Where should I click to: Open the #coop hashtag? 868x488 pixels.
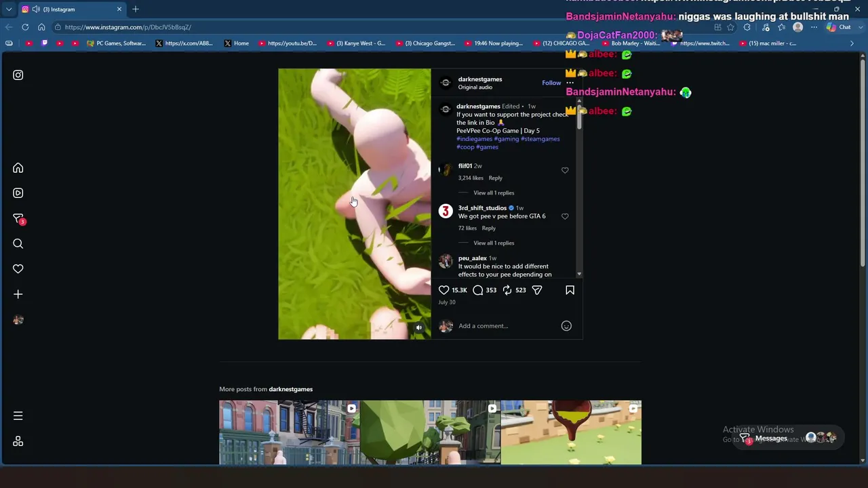pos(465,147)
